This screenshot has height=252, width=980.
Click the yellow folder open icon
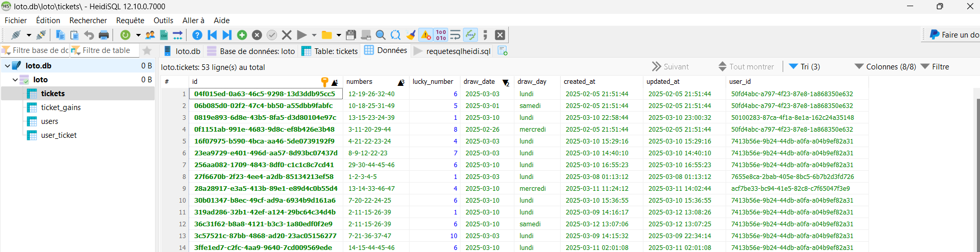(x=326, y=35)
